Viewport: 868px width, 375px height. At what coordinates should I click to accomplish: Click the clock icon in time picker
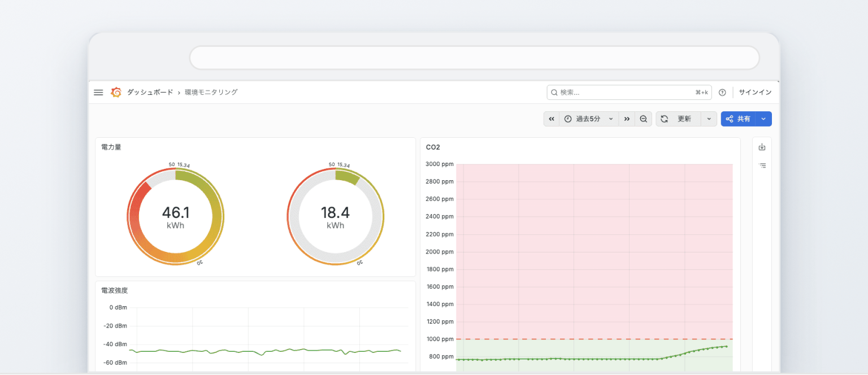568,119
